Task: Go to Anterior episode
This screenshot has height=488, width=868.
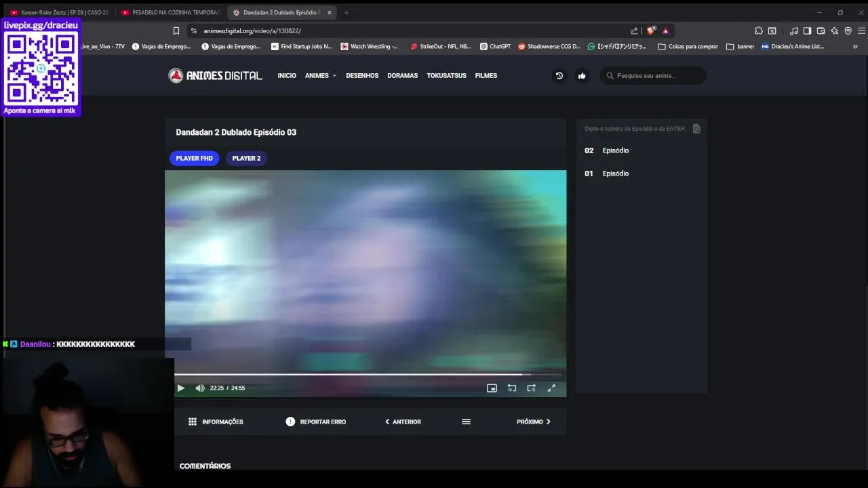Action: click(403, 422)
